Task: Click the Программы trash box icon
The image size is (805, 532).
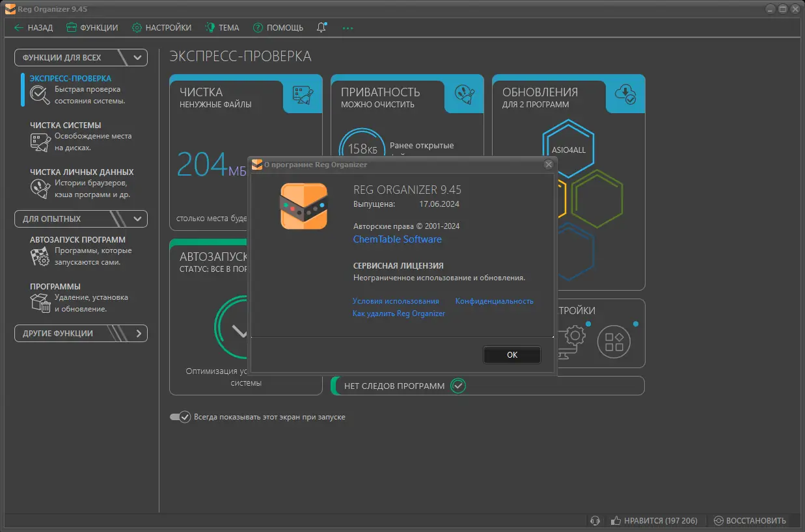Action: 40,303
